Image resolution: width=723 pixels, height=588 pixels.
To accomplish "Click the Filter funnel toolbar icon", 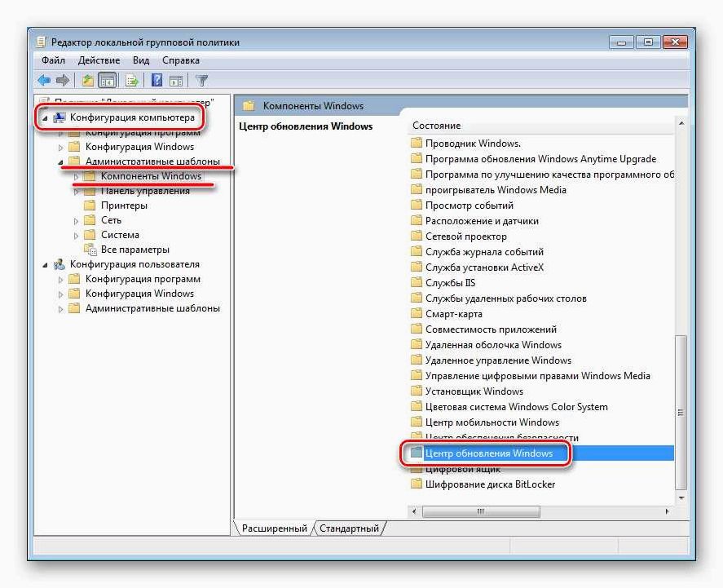I will click(x=202, y=81).
